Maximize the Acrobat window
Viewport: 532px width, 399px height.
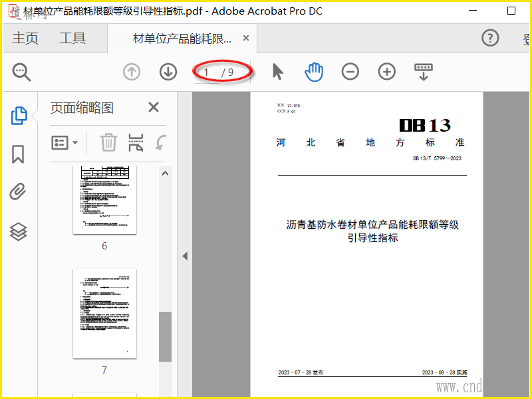tap(511, 11)
